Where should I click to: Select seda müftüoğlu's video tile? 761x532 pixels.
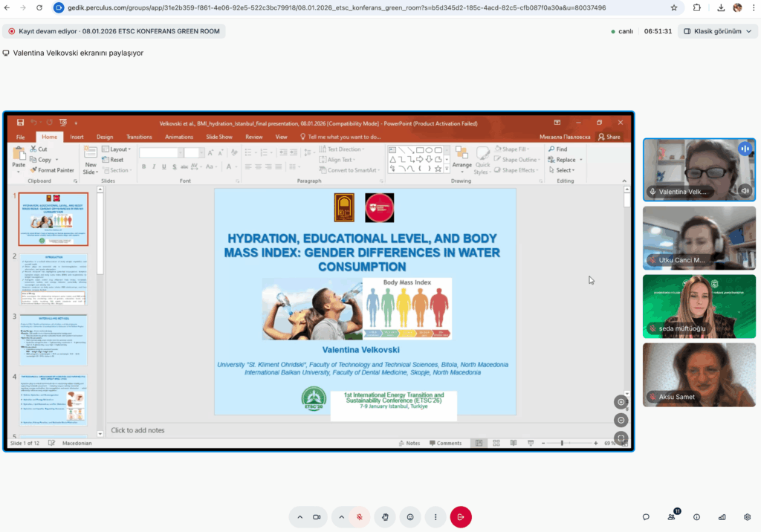coord(699,306)
